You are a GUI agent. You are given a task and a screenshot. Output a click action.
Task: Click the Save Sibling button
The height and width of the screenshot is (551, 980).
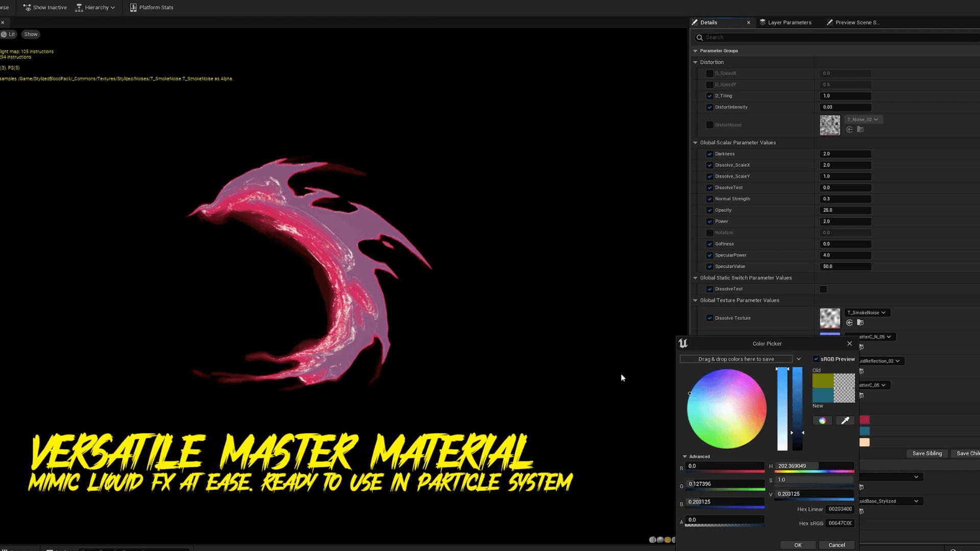point(927,453)
